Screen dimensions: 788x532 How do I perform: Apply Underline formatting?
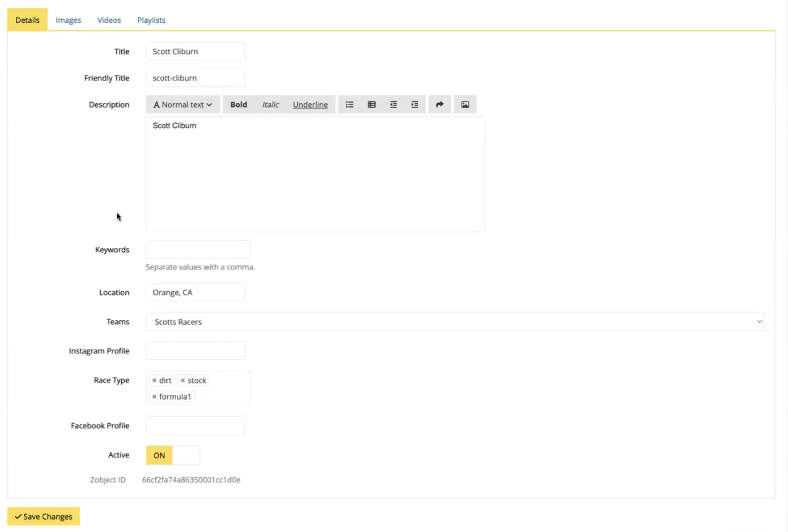[x=310, y=104]
